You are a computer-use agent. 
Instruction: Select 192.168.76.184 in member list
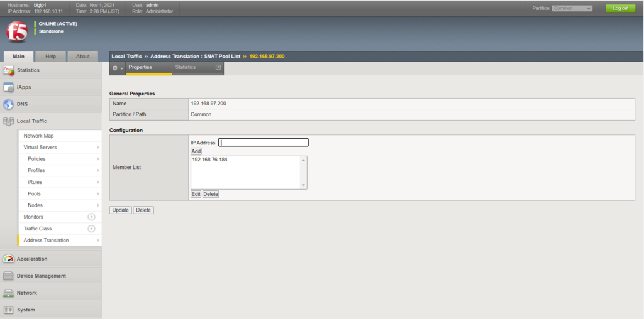(209, 159)
